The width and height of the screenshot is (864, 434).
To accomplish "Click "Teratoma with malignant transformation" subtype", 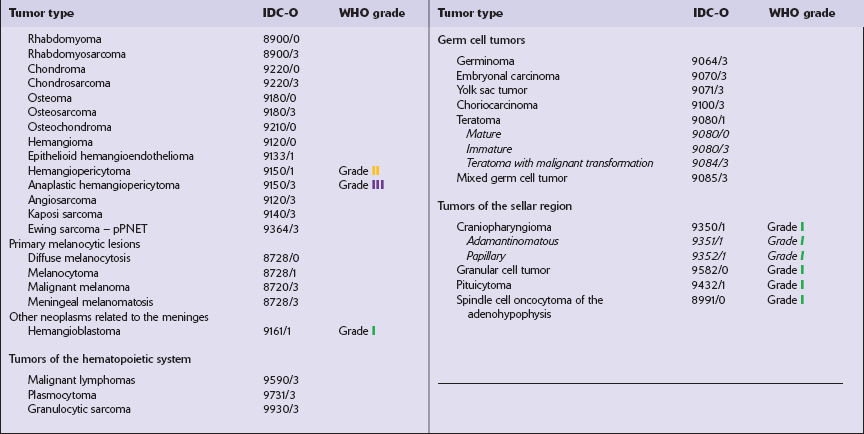I will click(559, 163).
